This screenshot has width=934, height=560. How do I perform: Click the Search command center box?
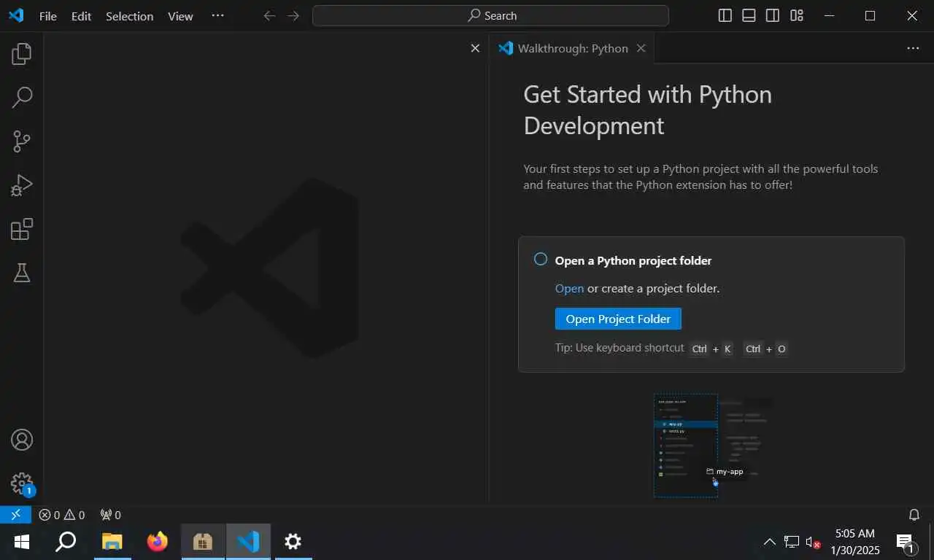490,15
